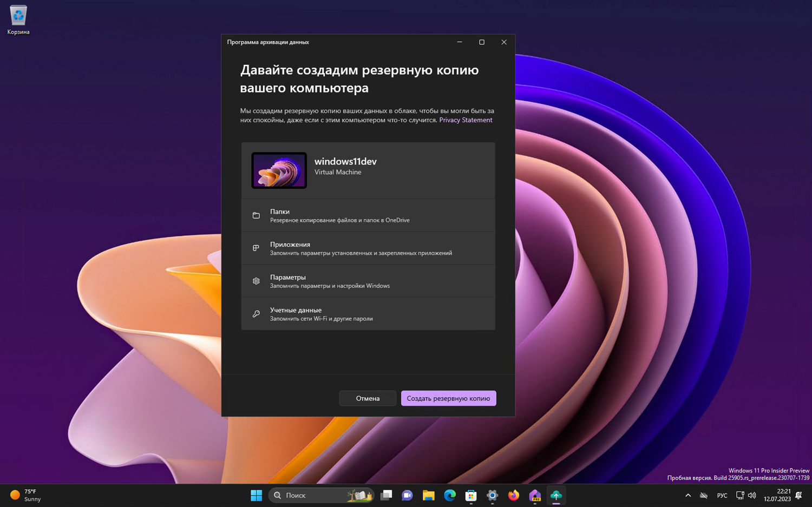
Task: Open the weather widget showing 75°F Sunny
Action: coord(26,495)
